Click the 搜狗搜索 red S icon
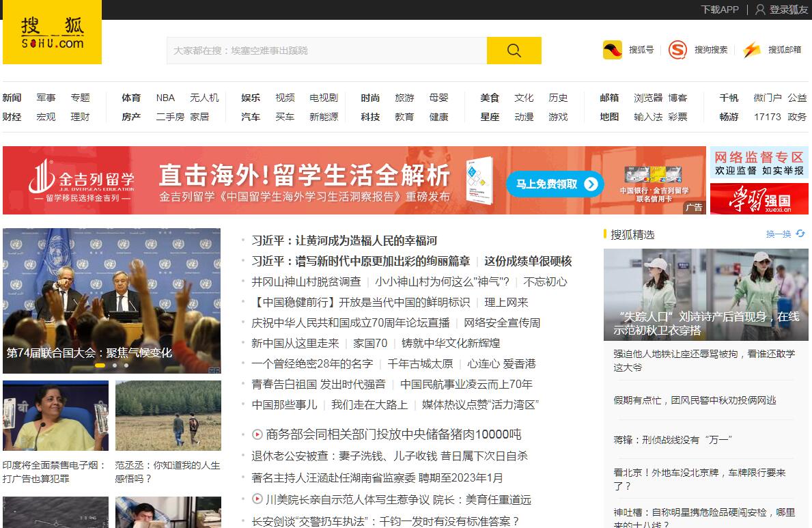Viewport: 812px width, 528px height. click(x=677, y=49)
